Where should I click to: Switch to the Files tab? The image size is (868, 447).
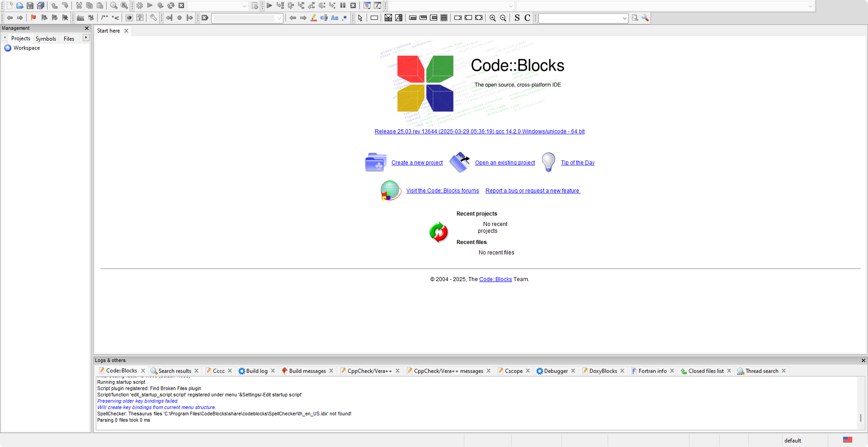pos(69,38)
